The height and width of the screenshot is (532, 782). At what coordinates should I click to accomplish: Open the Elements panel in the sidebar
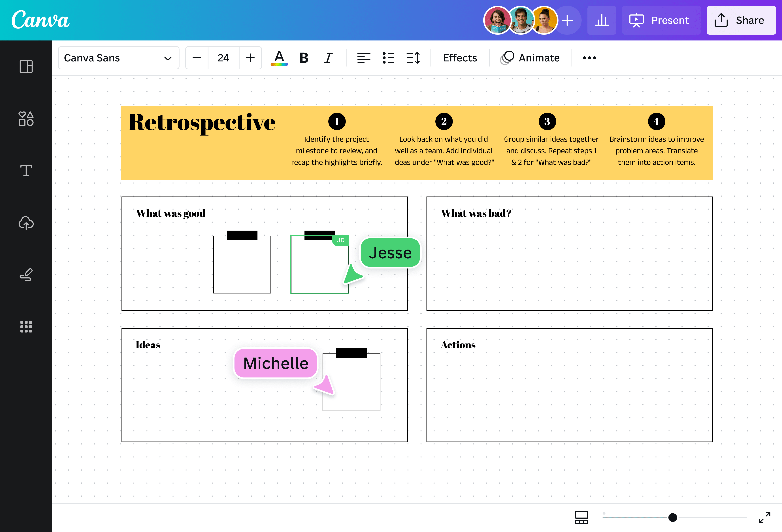[26, 119]
